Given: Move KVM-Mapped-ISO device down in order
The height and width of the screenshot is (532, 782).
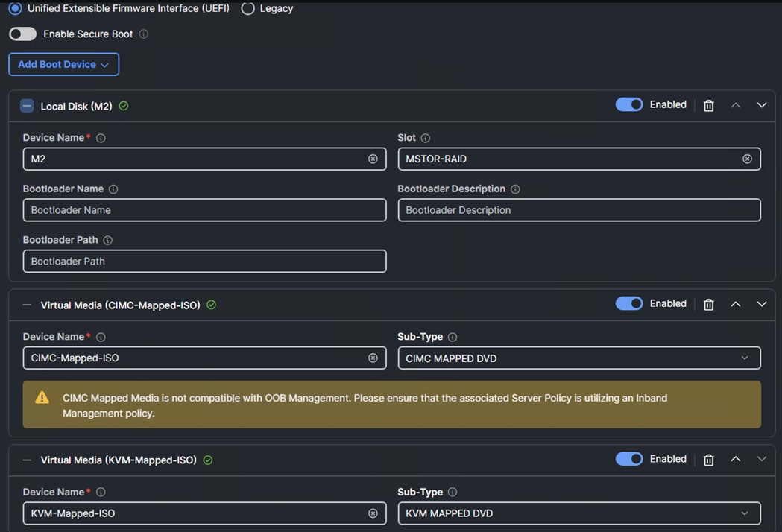Looking at the screenshot, I should pyautogui.click(x=762, y=459).
